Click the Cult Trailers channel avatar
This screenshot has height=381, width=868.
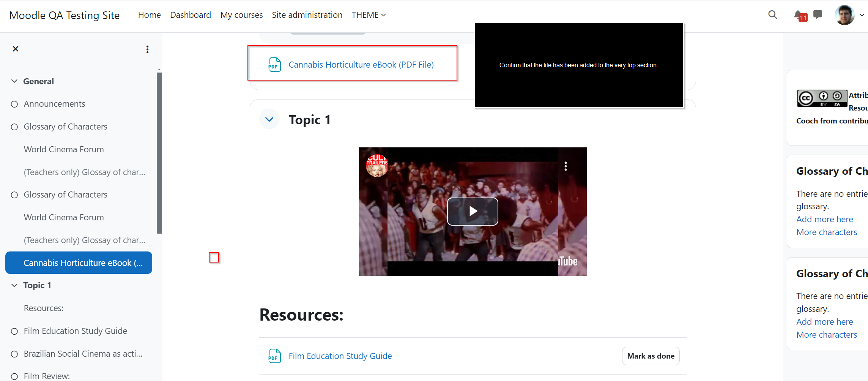pyautogui.click(x=377, y=166)
